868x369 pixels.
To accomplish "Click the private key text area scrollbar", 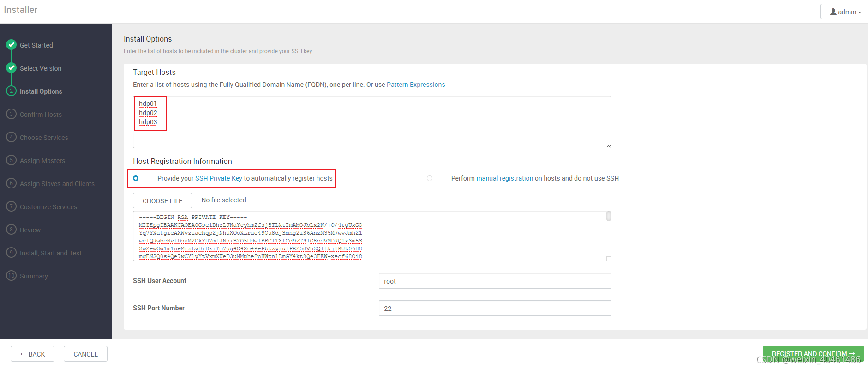I will coord(609,216).
